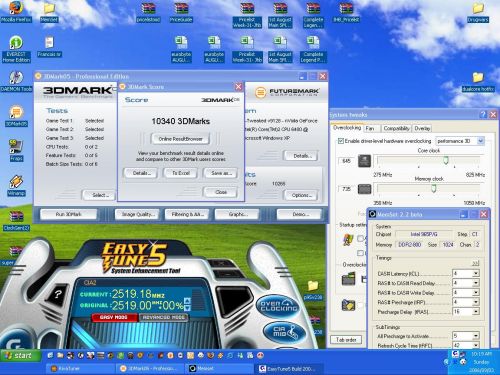Open the Fraps desktop icon
The width and height of the screenshot is (500, 375).
click(x=16, y=151)
